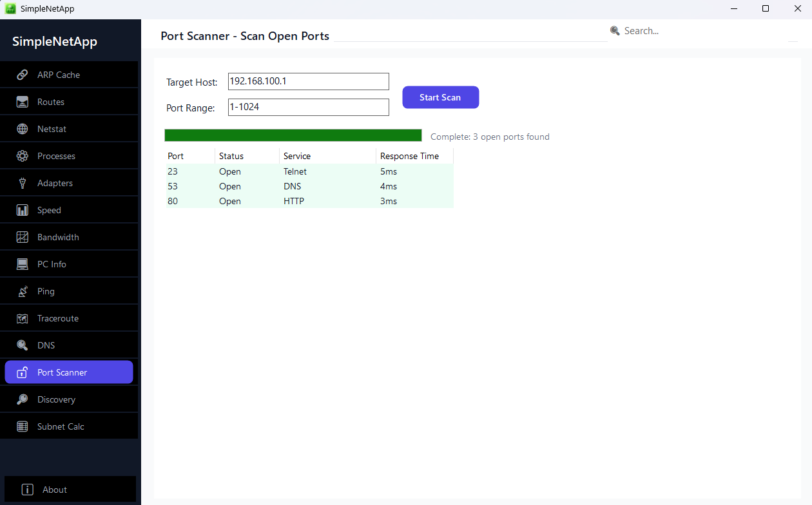
Task: Open the Discovery page
Action: [x=69, y=399]
